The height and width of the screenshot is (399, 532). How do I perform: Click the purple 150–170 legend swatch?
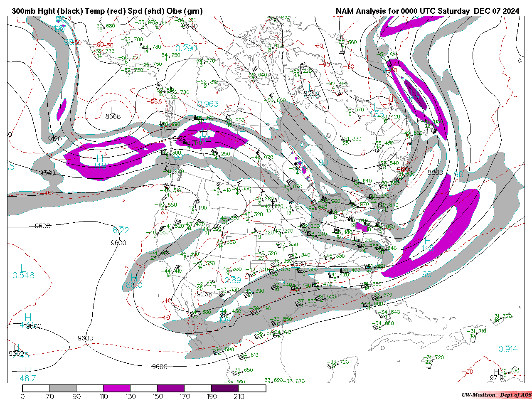[171, 388]
